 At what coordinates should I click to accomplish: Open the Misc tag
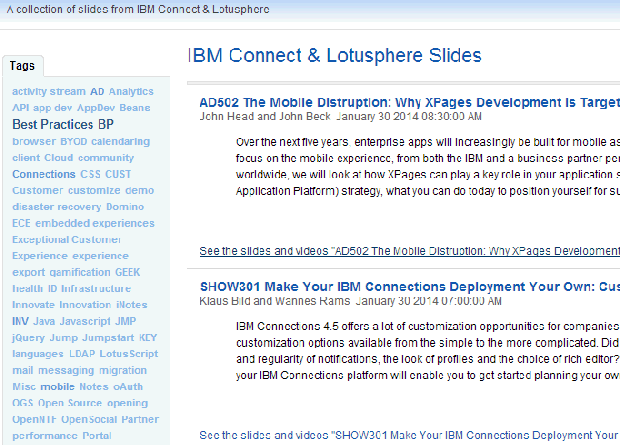pos(24,386)
